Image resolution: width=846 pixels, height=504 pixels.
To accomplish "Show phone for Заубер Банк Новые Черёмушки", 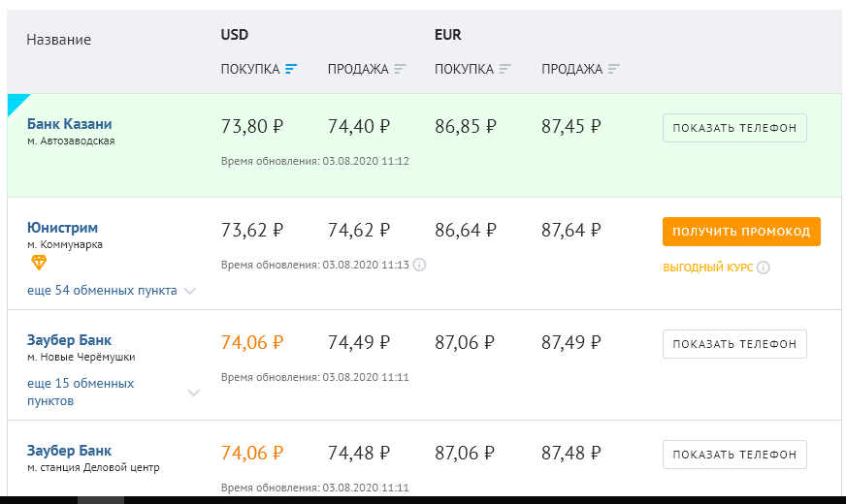I will click(x=734, y=344).
